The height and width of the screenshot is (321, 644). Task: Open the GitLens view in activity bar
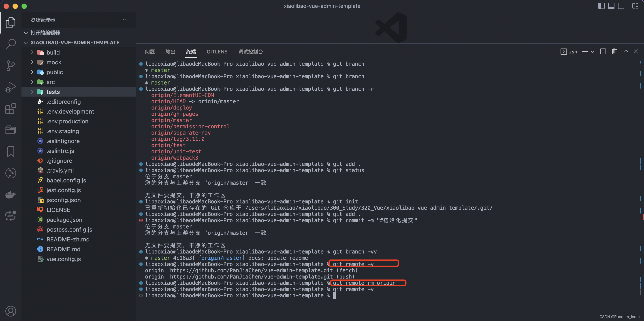(x=11, y=173)
